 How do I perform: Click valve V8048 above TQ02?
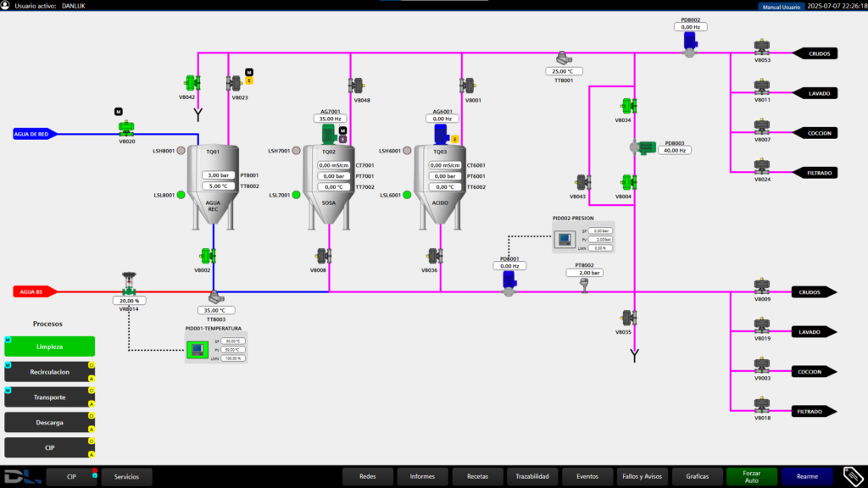356,86
